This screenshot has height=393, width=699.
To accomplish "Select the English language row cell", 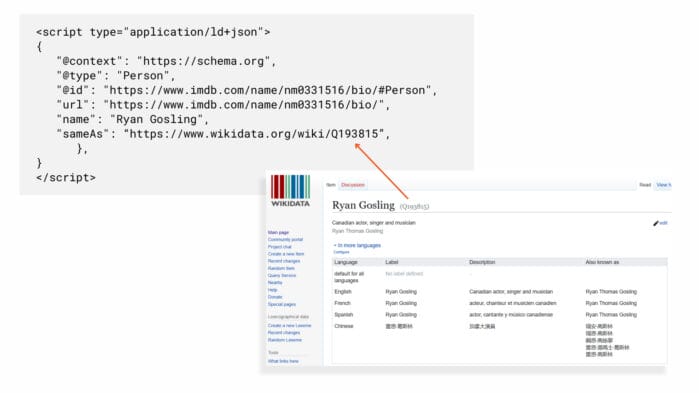I will [343, 291].
